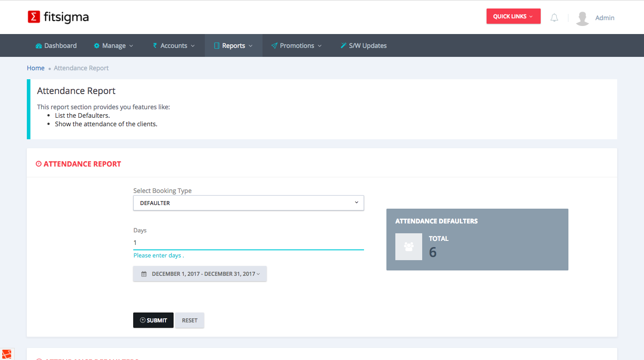Click the defaulters group icon tile
This screenshot has height=360, width=644.
click(x=408, y=247)
